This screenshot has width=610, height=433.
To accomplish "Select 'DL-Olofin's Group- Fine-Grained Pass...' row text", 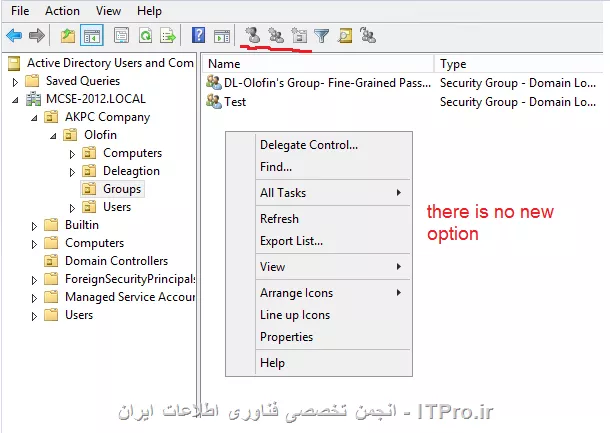I will (x=328, y=82).
